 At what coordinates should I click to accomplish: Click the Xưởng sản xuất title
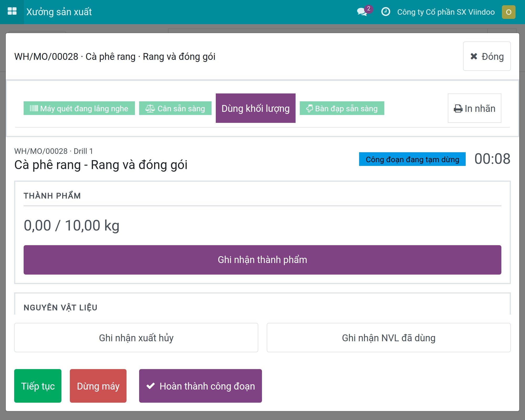click(x=59, y=12)
